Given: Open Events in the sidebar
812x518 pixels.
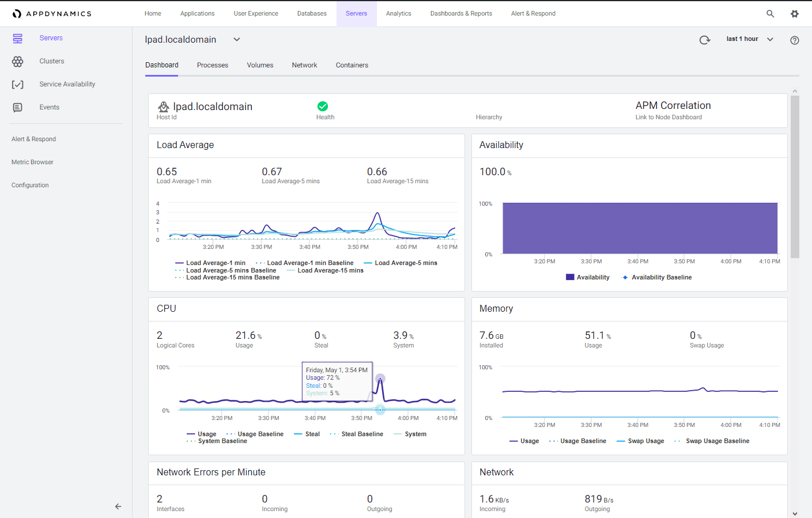Looking at the screenshot, I should tap(50, 107).
